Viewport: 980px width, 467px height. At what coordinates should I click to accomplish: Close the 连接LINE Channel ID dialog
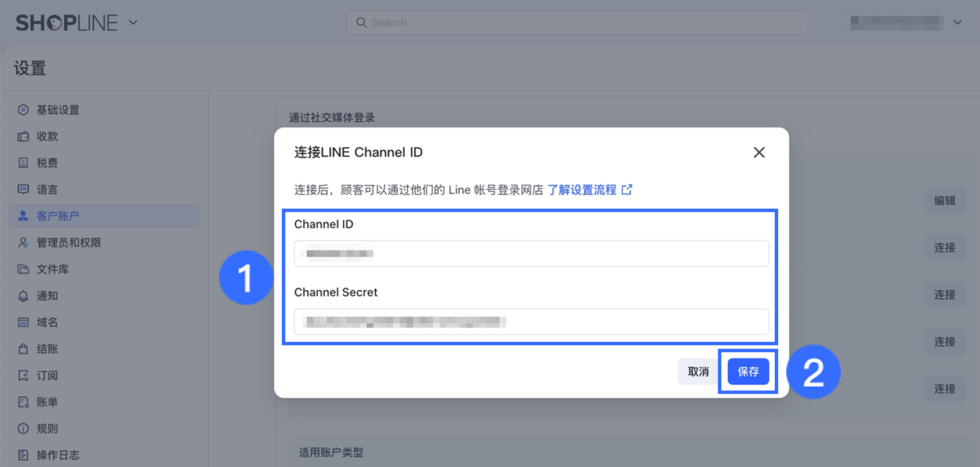[759, 152]
